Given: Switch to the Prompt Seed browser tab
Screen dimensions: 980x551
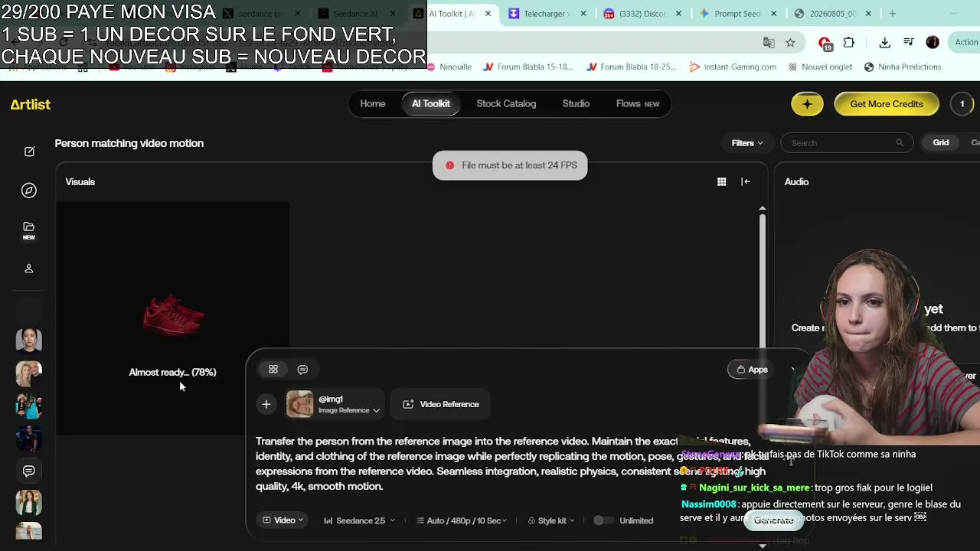Looking at the screenshot, I should click(x=737, y=14).
